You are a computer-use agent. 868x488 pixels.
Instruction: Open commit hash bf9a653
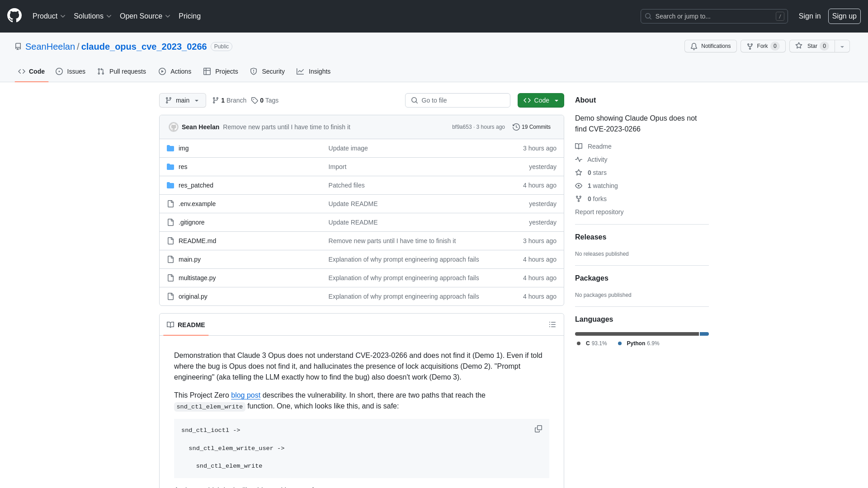click(x=462, y=127)
